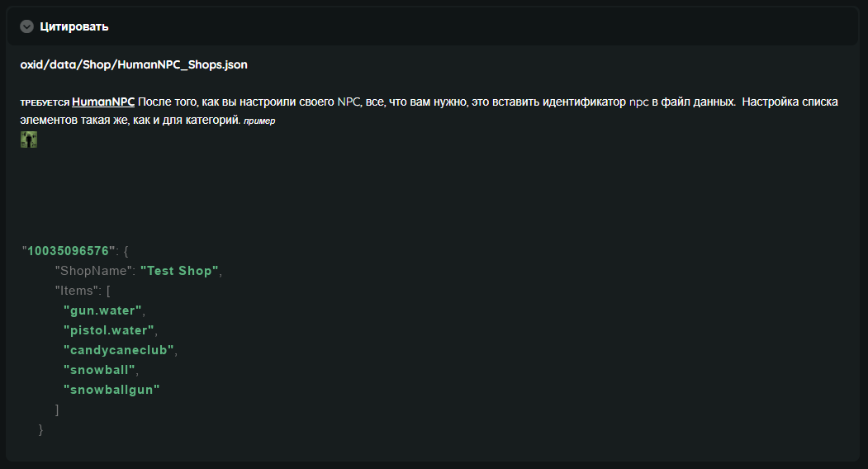The image size is (868, 469).
Task: Click the "candycaneclub" item entry
Action: [x=119, y=350]
